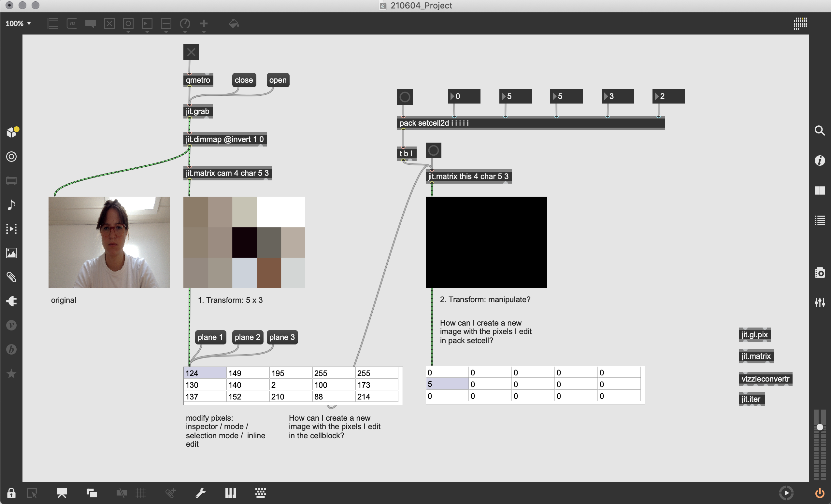Open the Vizzie modules sidebar icon

pos(11,325)
